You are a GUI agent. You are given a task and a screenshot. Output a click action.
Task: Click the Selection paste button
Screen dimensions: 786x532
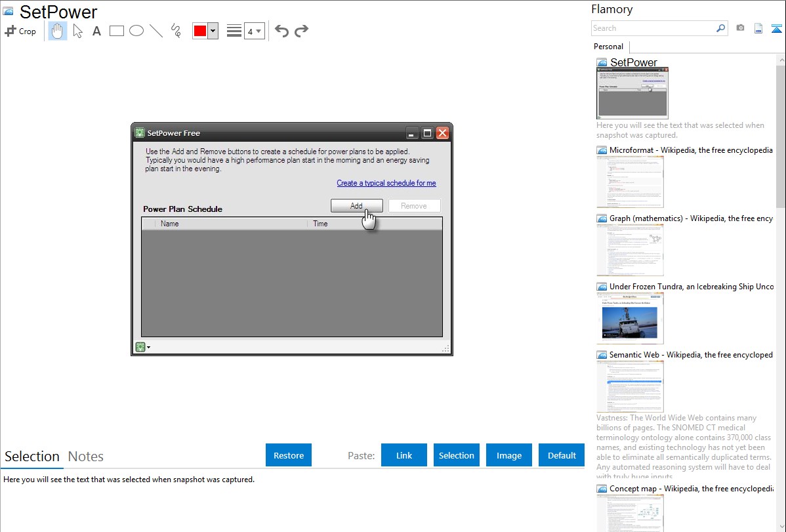tap(457, 455)
